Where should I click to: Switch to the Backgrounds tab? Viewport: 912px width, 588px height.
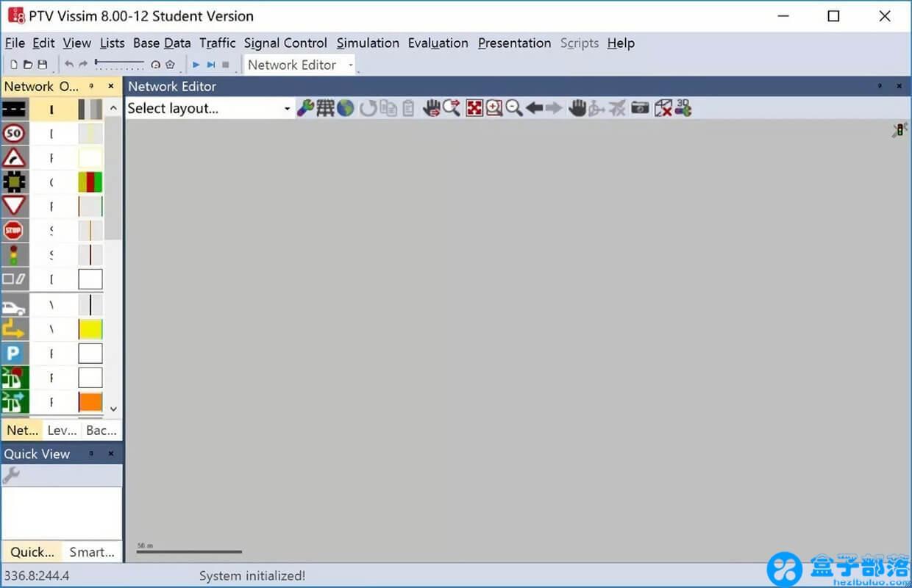(x=101, y=431)
